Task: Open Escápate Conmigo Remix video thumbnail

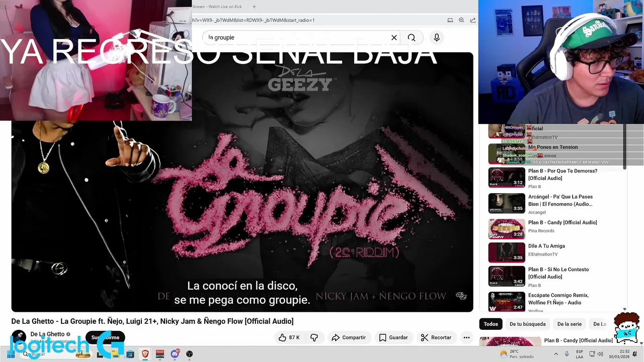Action: 507,302
